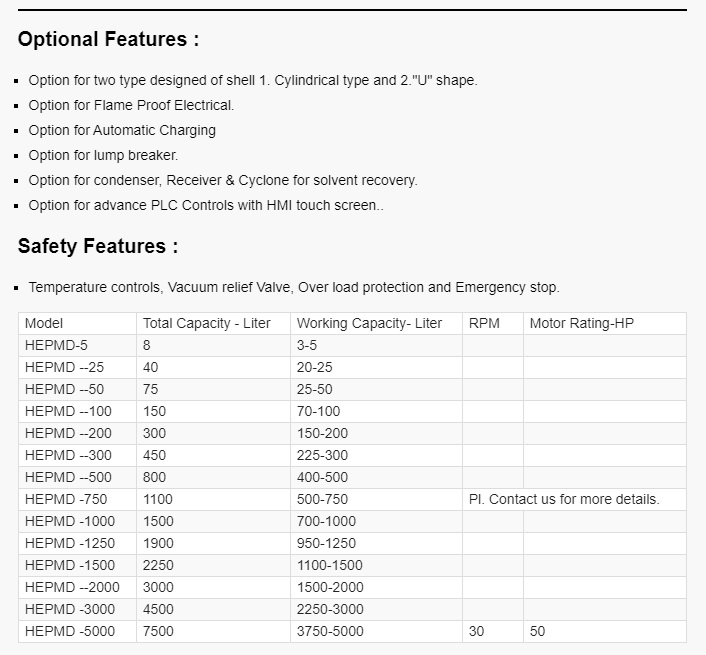
Task: Click the solvent recovery condenser option line
Action: tap(223, 180)
